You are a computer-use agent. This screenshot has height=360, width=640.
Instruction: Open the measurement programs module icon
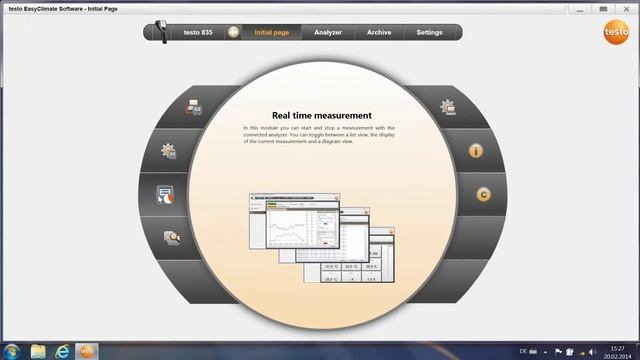click(x=193, y=107)
